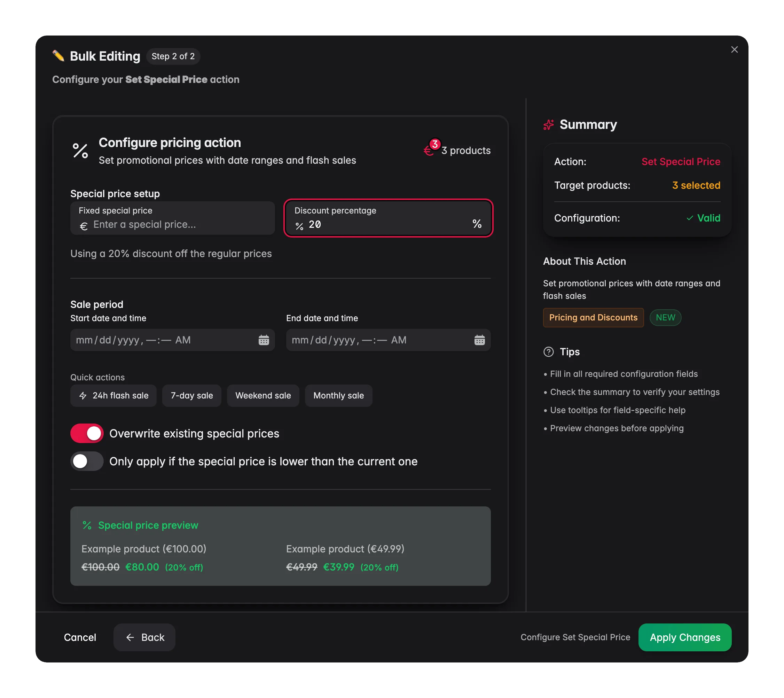Click the sparkle icon next to Summary
The width and height of the screenshot is (784, 698).
coord(549,125)
